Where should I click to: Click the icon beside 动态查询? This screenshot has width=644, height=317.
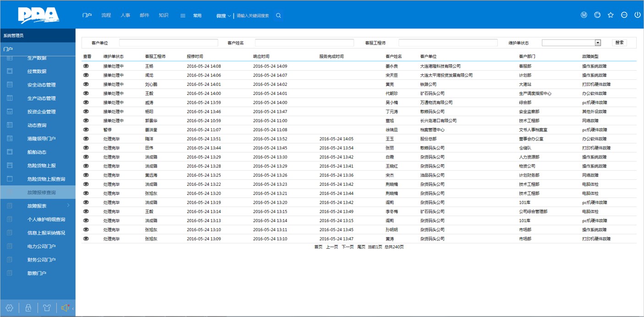pyautogui.click(x=10, y=125)
